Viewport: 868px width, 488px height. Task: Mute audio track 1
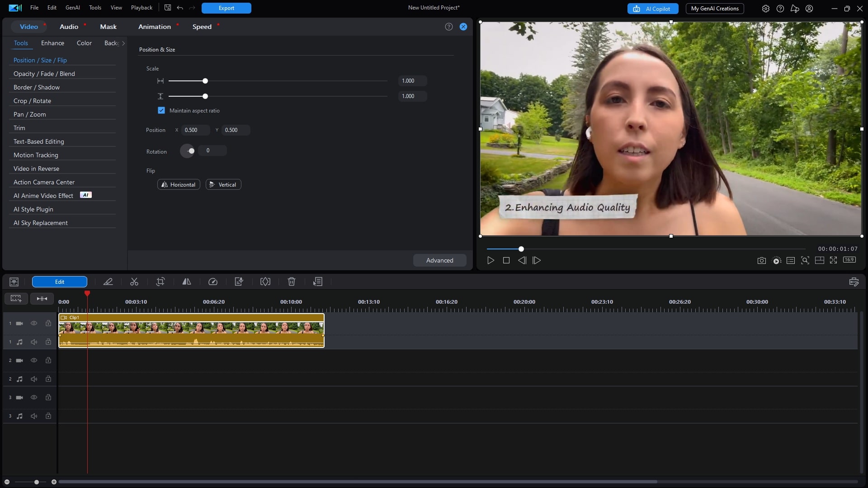(x=34, y=342)
